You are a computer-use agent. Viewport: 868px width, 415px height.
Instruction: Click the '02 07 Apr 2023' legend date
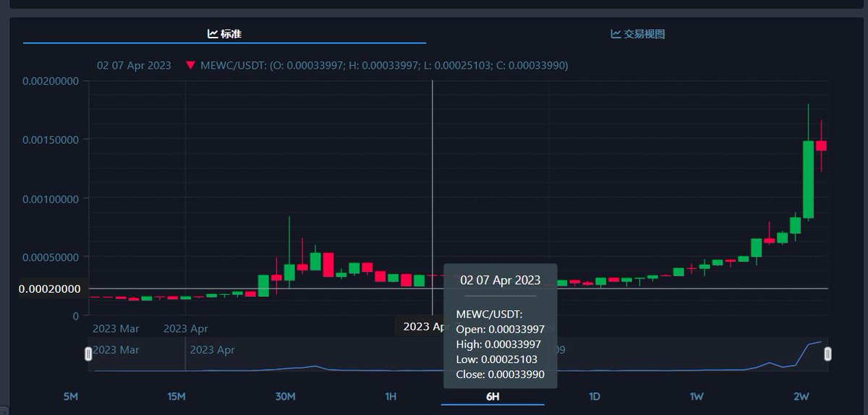coord(134,66)
